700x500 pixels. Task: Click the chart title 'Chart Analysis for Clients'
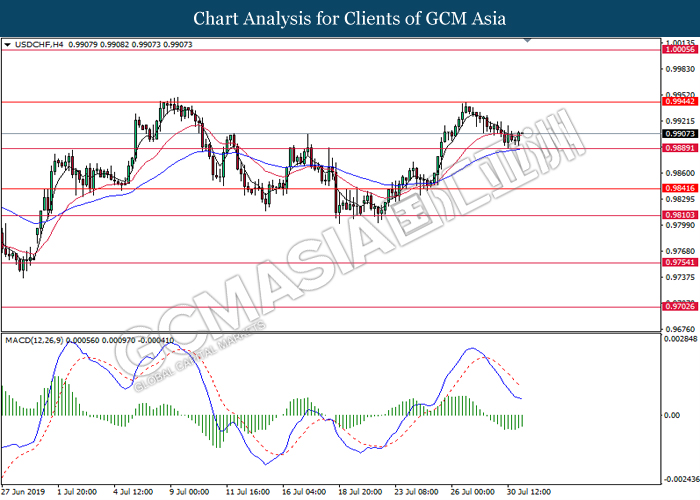(350, 18)
